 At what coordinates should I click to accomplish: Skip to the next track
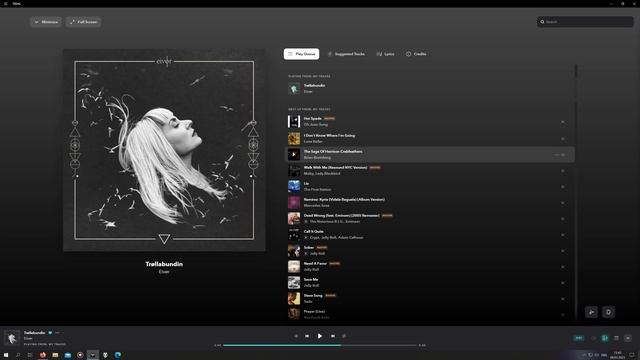click(333, 336)
